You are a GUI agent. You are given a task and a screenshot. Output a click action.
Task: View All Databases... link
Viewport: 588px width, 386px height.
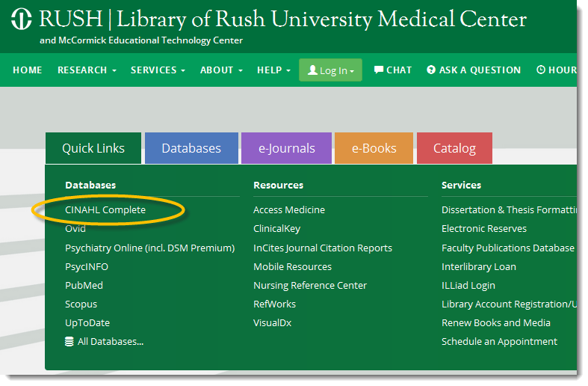(x=105, y=342)
